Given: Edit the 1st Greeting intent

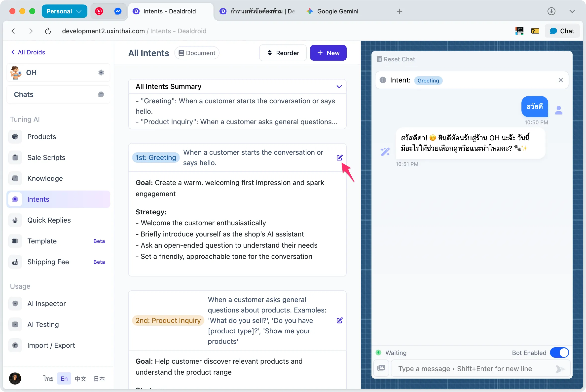Looking at the screenshot, I should tap(339, 157).
